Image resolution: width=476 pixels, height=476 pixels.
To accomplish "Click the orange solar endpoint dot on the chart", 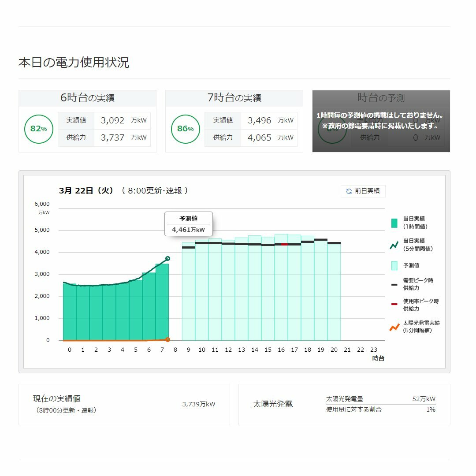I will coord(167,339).
